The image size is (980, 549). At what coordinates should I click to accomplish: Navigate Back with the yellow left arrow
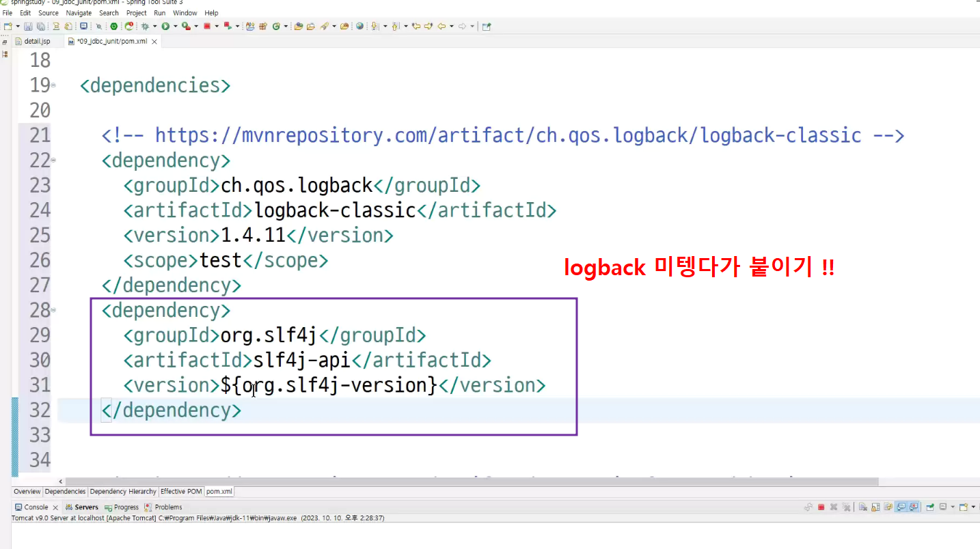point(441,26)
